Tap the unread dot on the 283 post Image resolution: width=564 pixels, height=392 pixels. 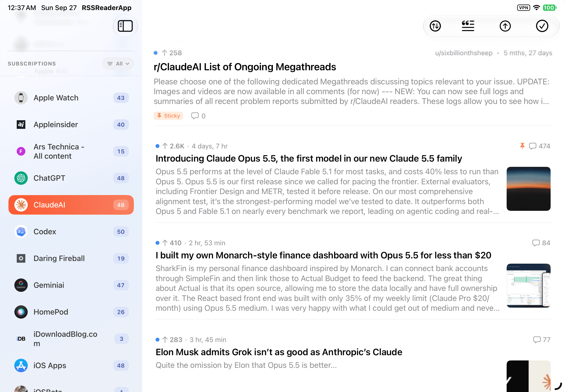[x=157, y=340]
